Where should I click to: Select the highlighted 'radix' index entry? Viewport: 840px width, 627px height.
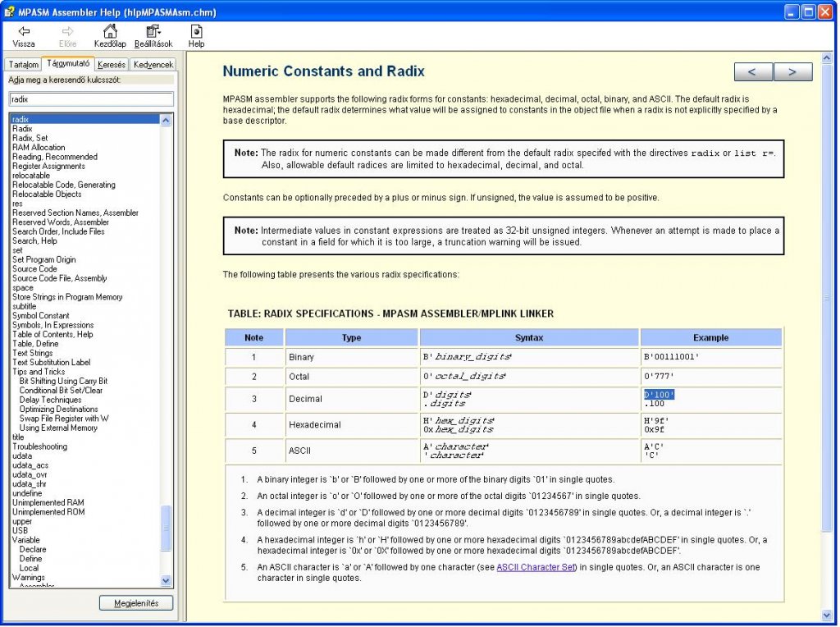(x=85, y=120)
